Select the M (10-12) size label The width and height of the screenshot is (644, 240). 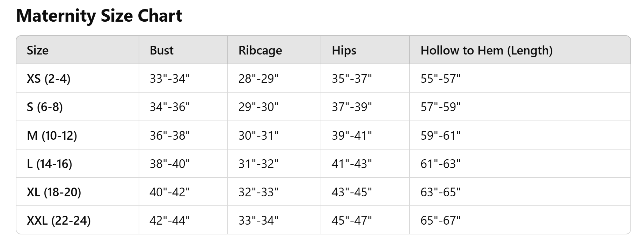(x=52, y=135)
